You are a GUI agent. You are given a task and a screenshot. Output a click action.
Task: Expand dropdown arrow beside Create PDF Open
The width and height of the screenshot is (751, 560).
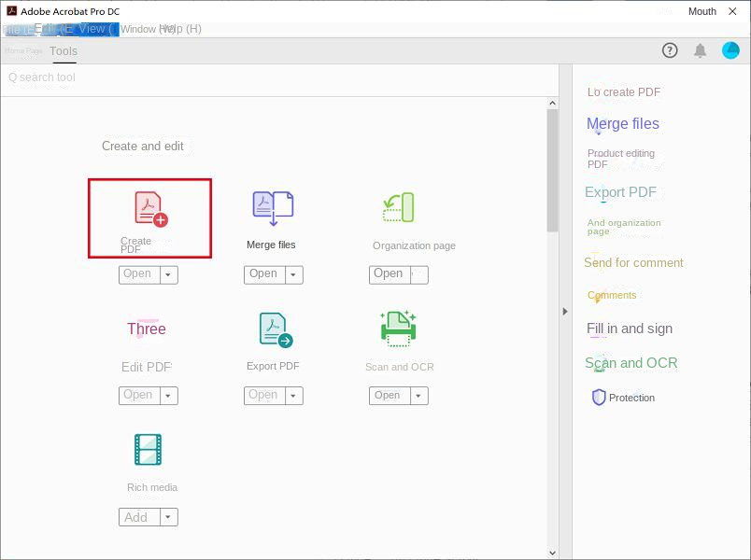168,274
